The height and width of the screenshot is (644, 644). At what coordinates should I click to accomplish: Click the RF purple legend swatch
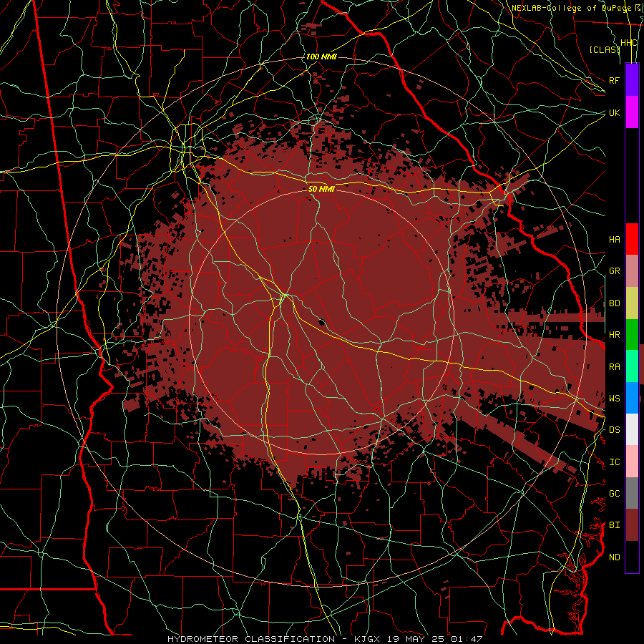coord(632,80)
